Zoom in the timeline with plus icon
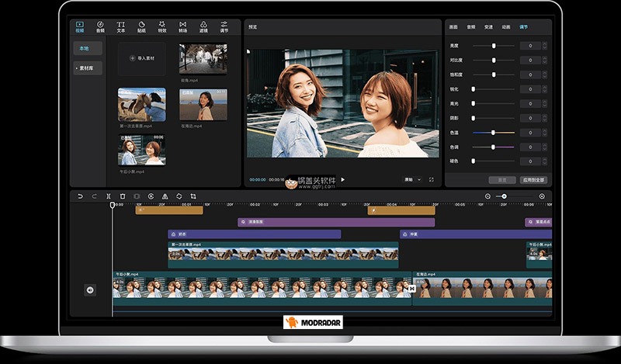The image size is (621, 364). [x=542, y=196]
